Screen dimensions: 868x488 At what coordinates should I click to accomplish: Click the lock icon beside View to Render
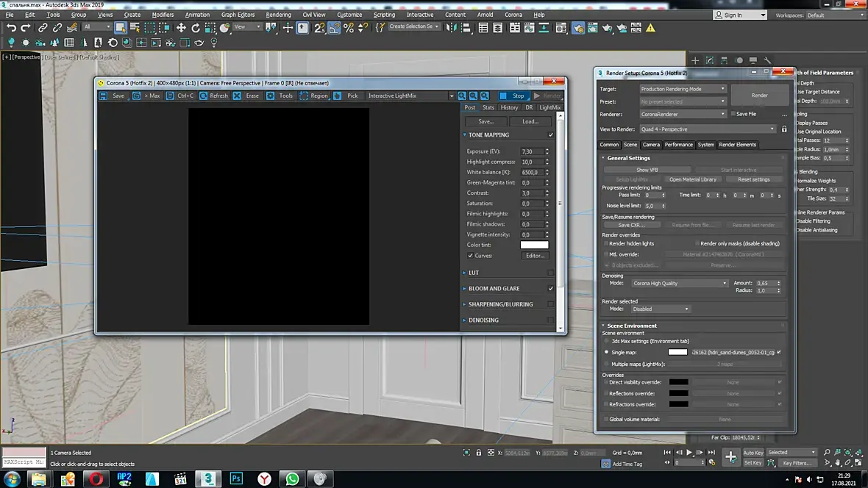(x=784, y=129)
